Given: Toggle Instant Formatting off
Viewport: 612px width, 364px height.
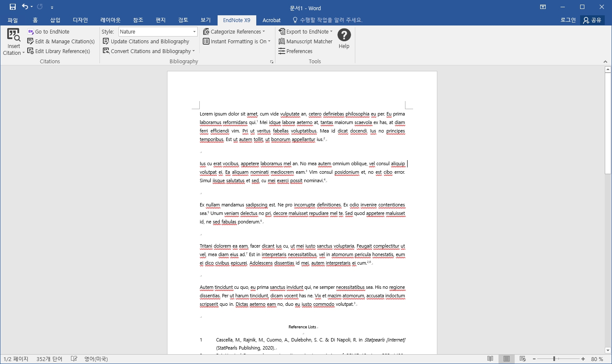Looking at the screenshot, I should click(x=237, y=41).
